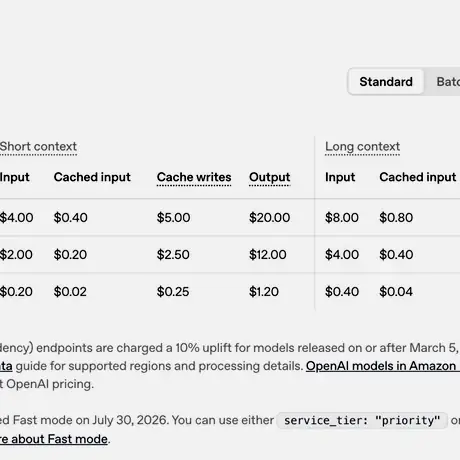This screenshot has width=460, height=460.
Task: Click the $12.00 output price cell
Action: (268, 255)
